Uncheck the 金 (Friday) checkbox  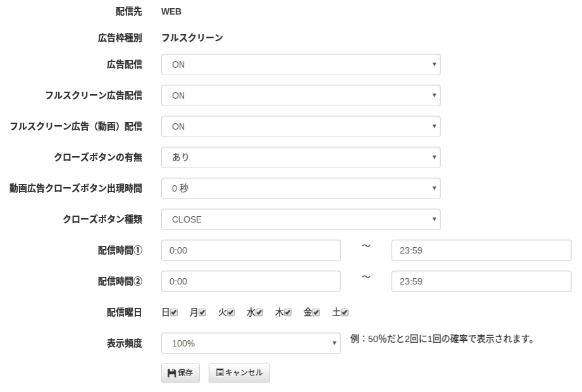coord(316,312)
